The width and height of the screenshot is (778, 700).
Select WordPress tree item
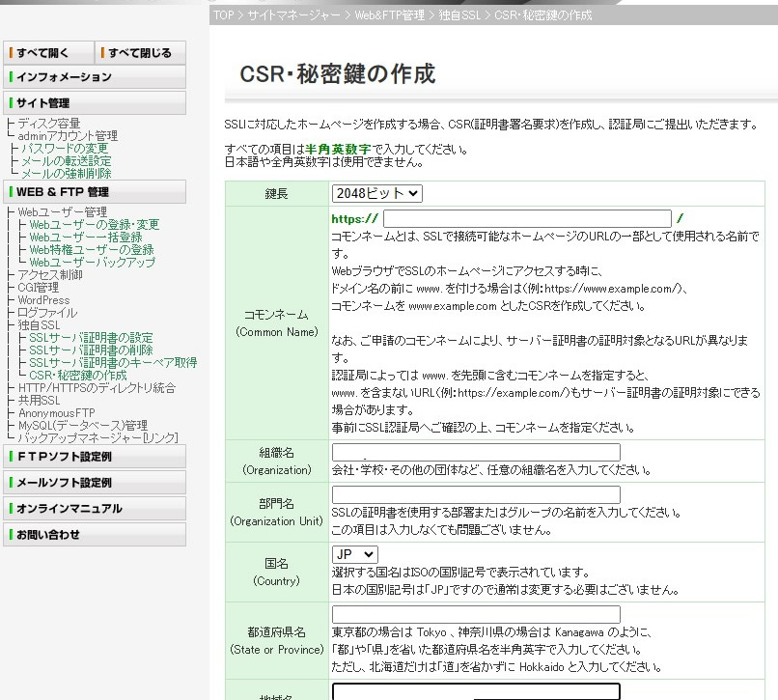[x=43, y=300]
